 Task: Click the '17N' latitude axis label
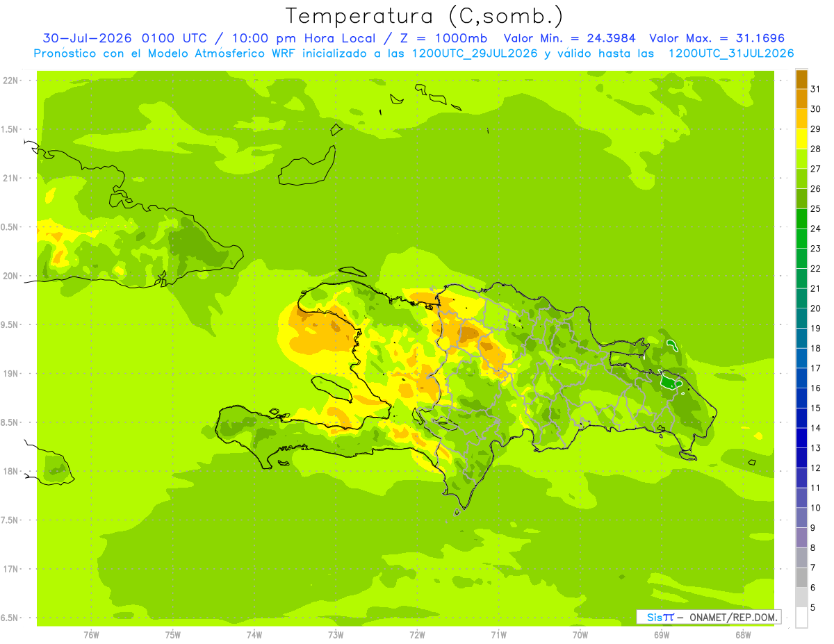click(x=11, y=569)
